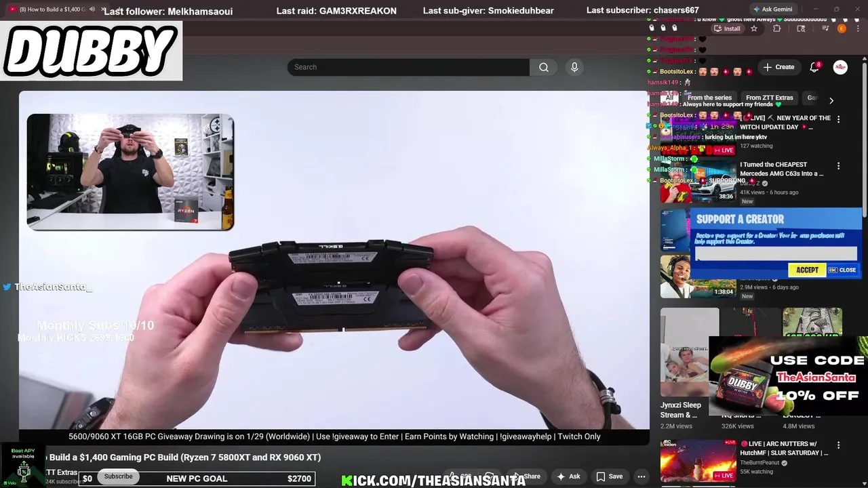Bookmark this page with star icon
Image resolution: width=868 pixels, height=488 pixels.
pyautogui.click(x=754, y=28)
